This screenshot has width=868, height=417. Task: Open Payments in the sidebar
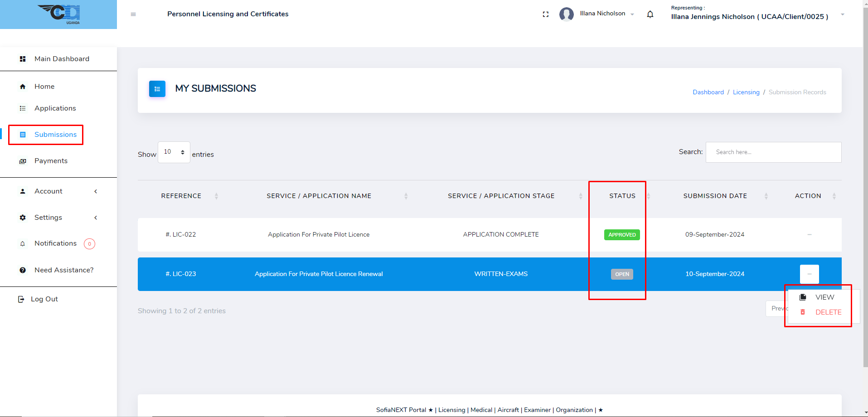click(51, 161)
